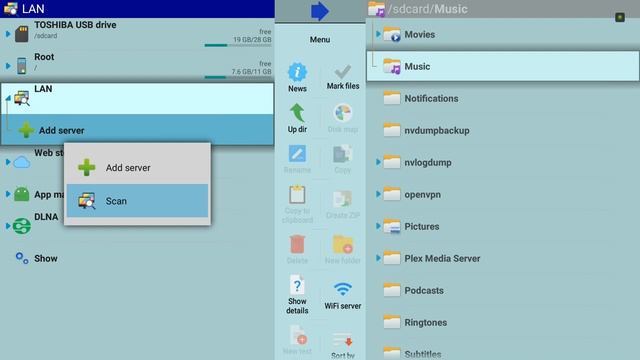This screenshot has width=640, height=360.
Task: Open the News icon in menu
Action: 297,73
